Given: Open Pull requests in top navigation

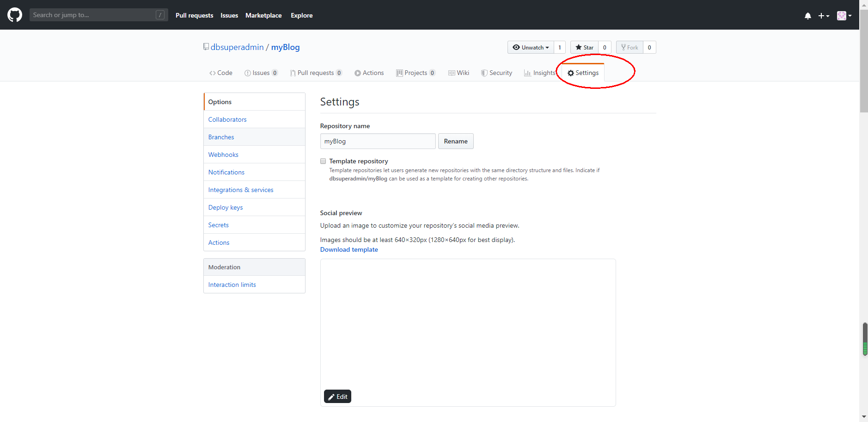Looking at the screenshot, I should (194, 15).
